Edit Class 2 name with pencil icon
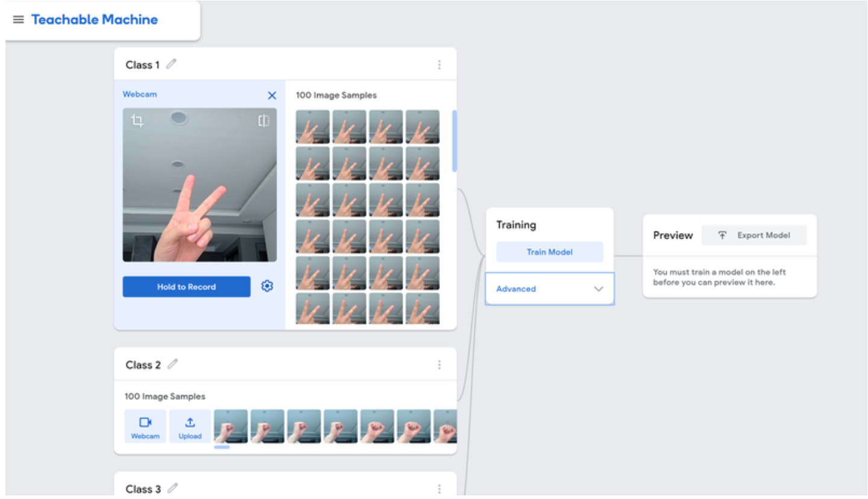Image resolution: width=868 pixels, height=499 pixels. [172, 364]
